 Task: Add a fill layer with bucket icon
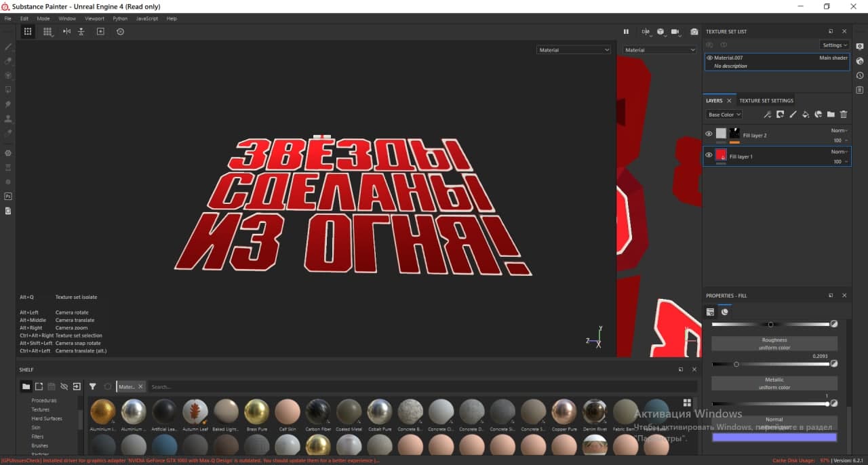pos(806,115)
